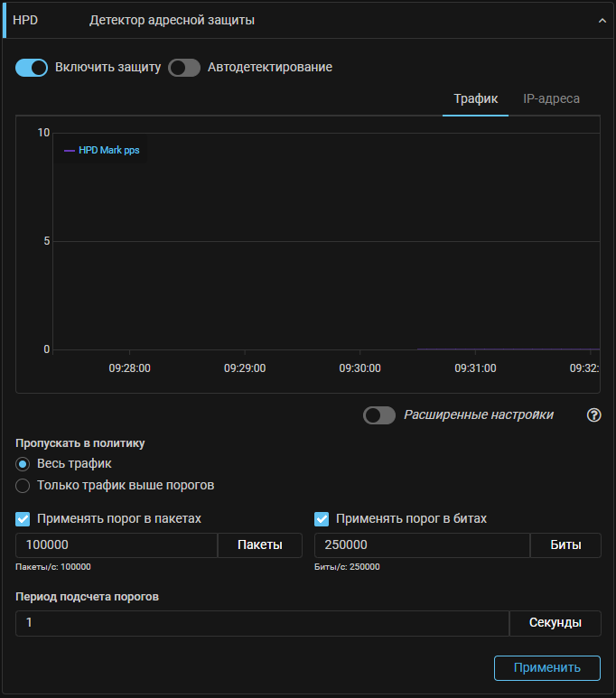Uncheck Применять порог в битах
The height and width of the screenshot is (698, 616).
(x=322, y=519)
